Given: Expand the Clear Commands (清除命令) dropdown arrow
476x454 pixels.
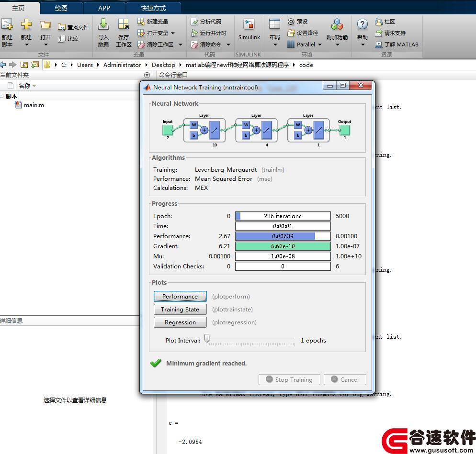Looking at the screenshot, I should coord(228,44).
